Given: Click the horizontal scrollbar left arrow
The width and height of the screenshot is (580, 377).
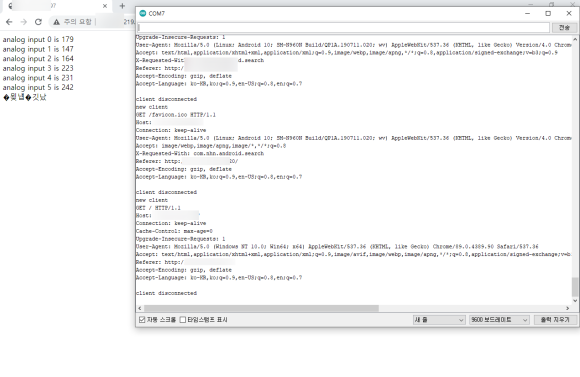Looking at the screenshot, I should (140, 308).
